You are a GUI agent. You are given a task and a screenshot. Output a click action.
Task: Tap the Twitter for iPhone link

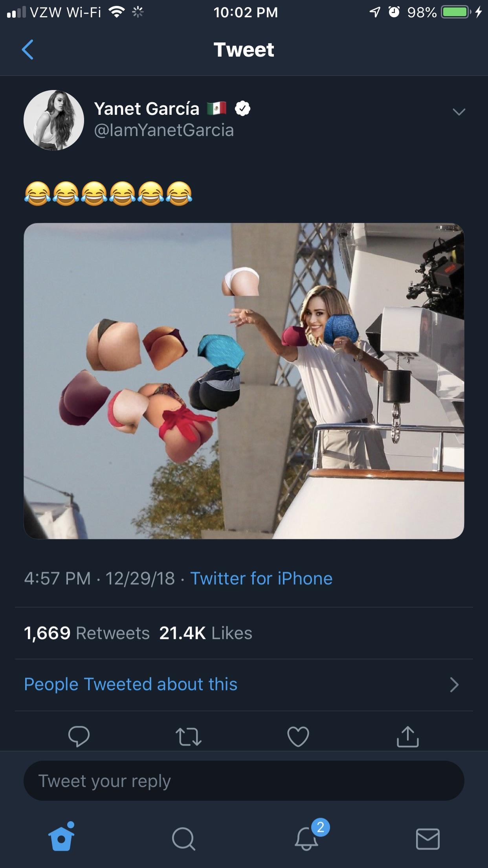pos(261,578)
